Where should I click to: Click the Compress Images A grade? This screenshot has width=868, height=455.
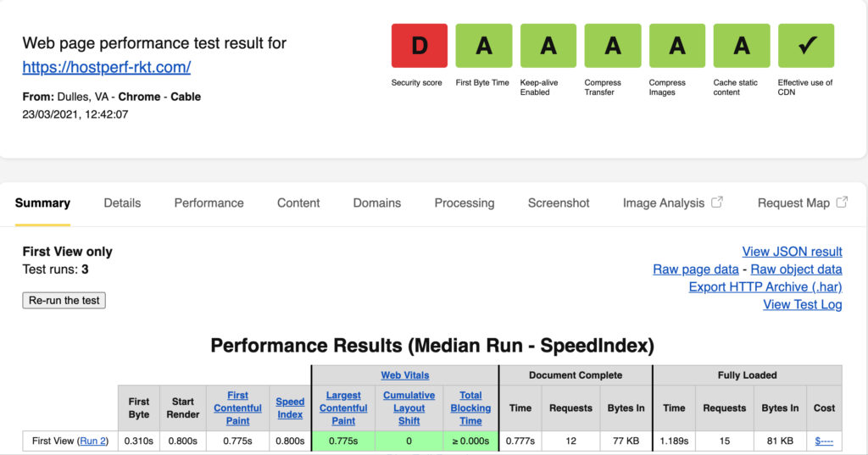coord(677,46)
